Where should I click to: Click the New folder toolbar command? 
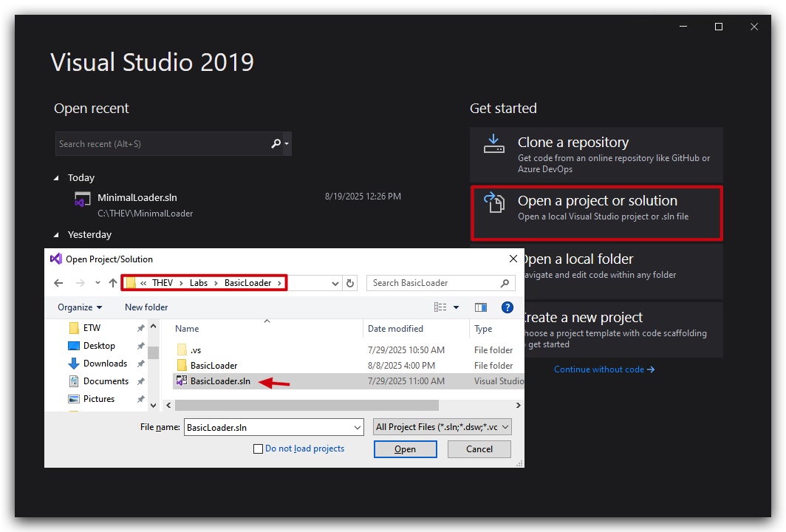pos(146,307)
